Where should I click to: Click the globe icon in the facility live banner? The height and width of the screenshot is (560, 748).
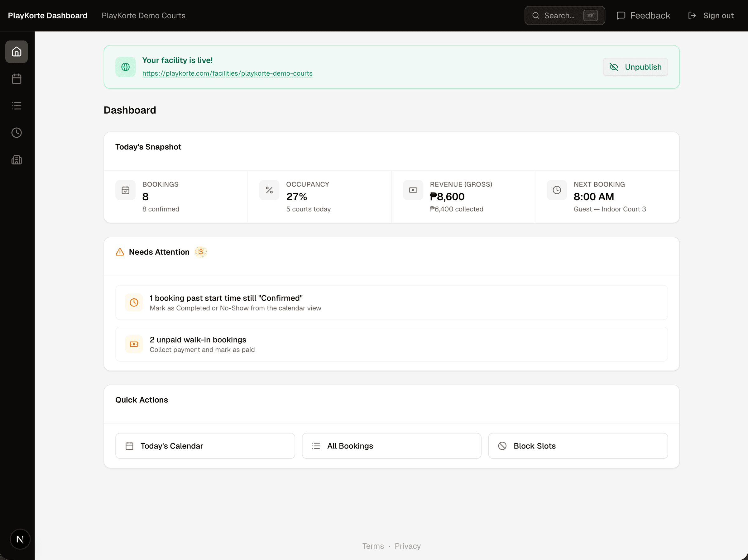[125, 67]
